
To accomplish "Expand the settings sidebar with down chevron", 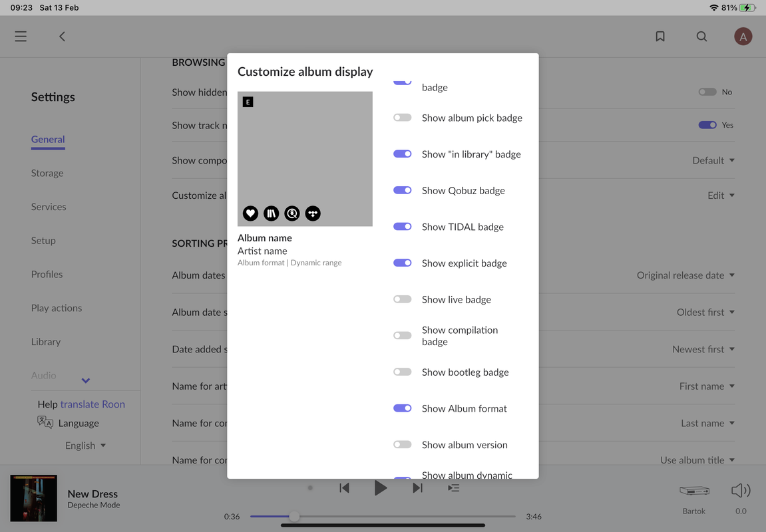I will pyautogui.click(x=85, y=380).
